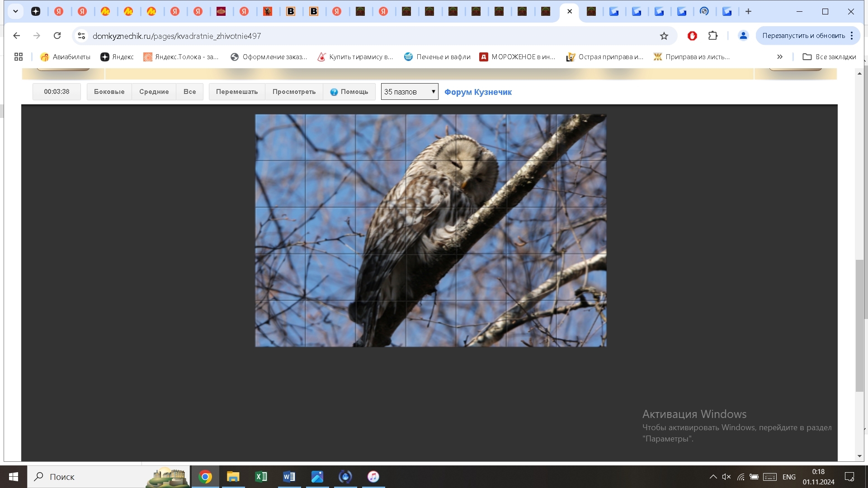The image size is (868, 488).
Task: Open iTunes from the taskbar
Action: [373, 477]
